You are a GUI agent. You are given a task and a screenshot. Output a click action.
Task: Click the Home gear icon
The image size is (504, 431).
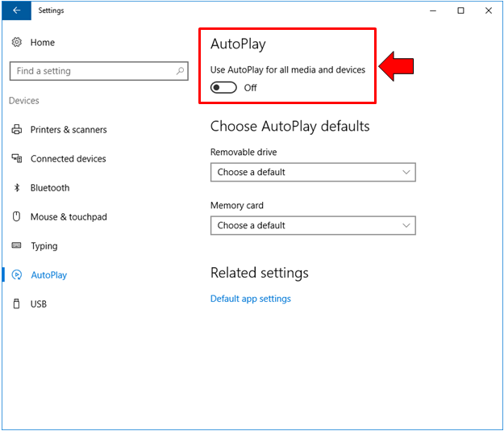17,42
